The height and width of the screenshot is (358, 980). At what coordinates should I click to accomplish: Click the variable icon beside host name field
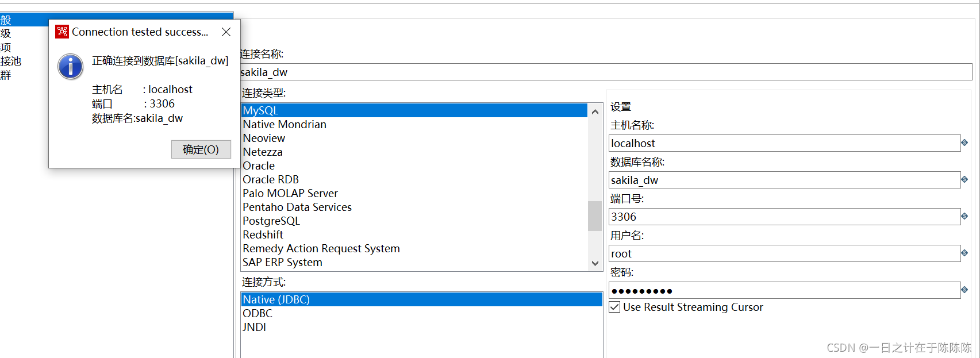point(964,143)
